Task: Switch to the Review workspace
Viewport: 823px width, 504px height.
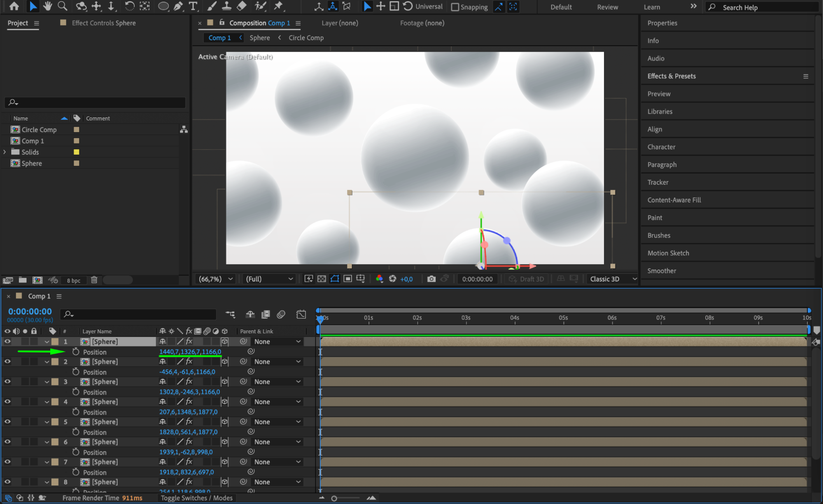Action: pos(607,7)
